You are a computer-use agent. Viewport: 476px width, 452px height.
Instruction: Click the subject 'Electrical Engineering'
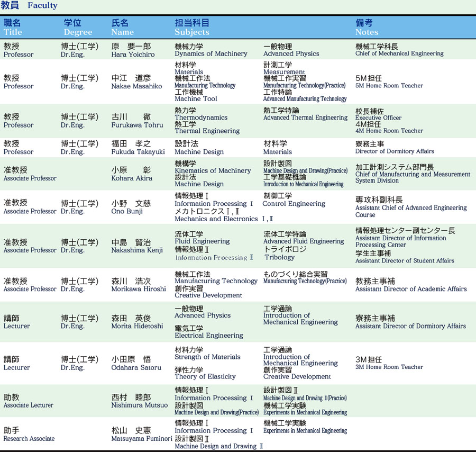click(x=209, y=336)
